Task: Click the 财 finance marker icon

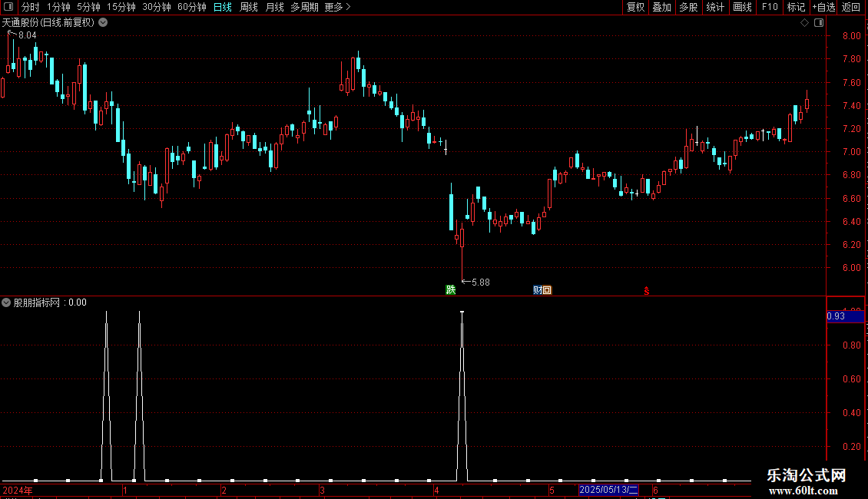Action: tap(537, 290)
